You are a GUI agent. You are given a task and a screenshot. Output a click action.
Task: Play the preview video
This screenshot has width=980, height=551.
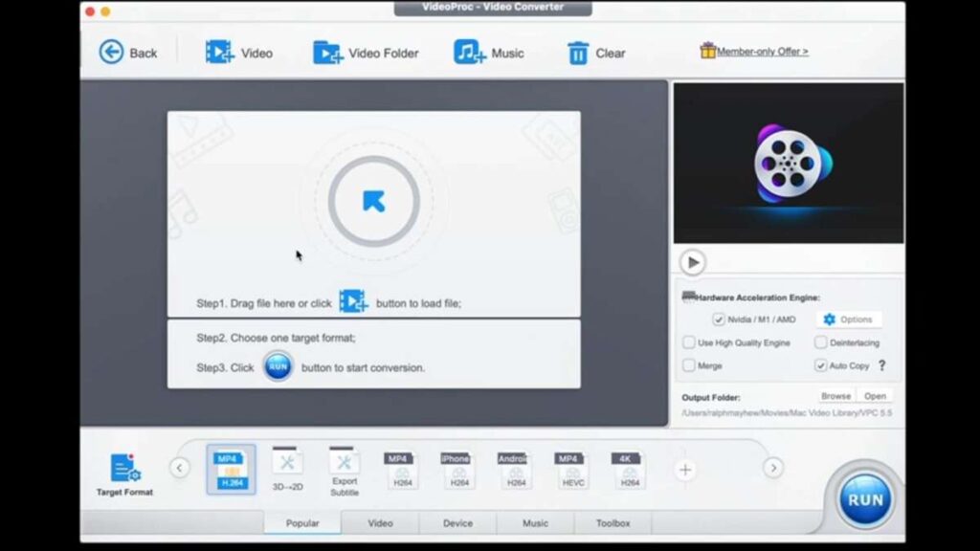[693, 262]
